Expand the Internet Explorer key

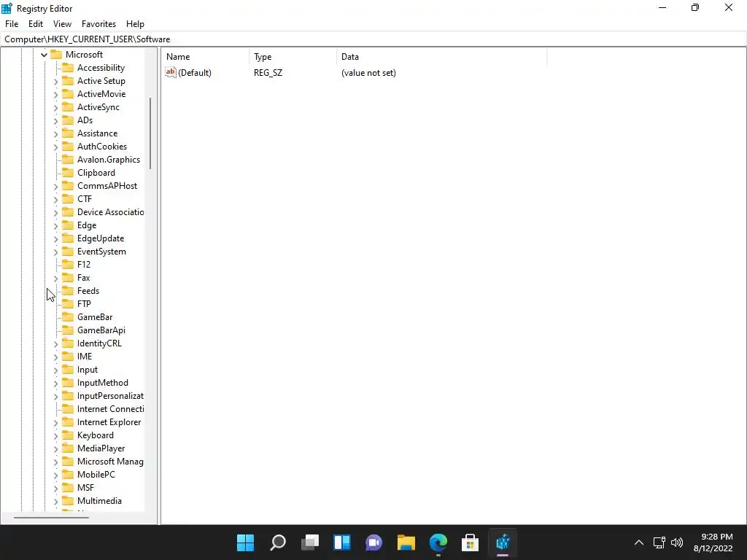point(55,422)
